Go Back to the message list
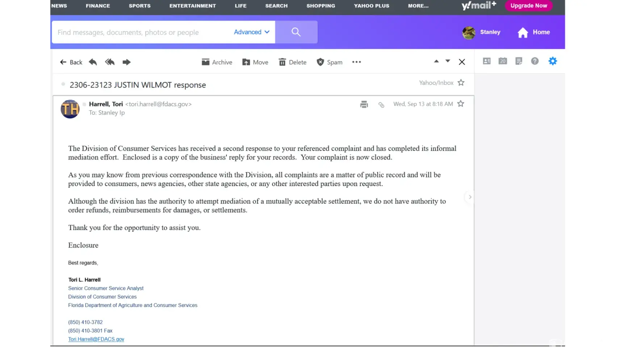Screen dimensions: 644x362 [71, 62]
